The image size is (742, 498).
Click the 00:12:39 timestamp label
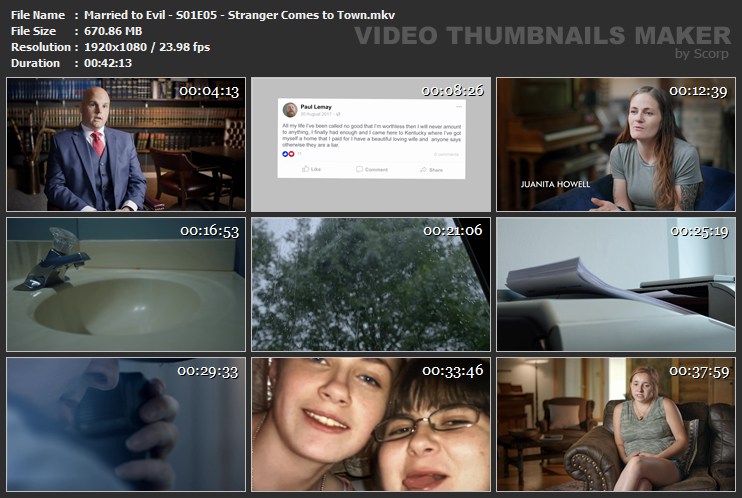point(698,91)
